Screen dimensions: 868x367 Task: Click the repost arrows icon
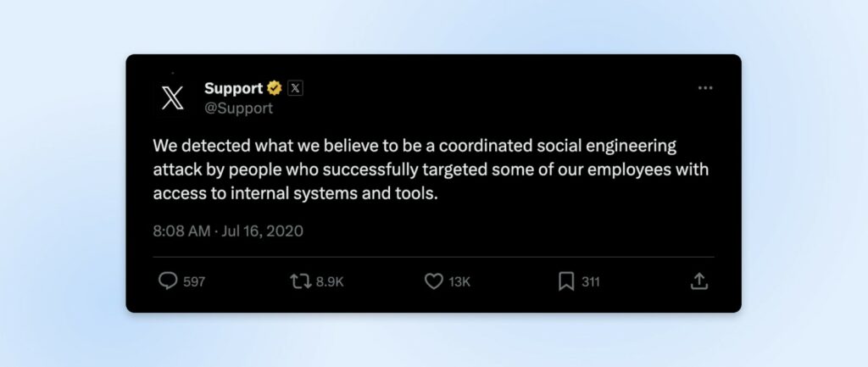pyautogui.click(x=301, y=281)
